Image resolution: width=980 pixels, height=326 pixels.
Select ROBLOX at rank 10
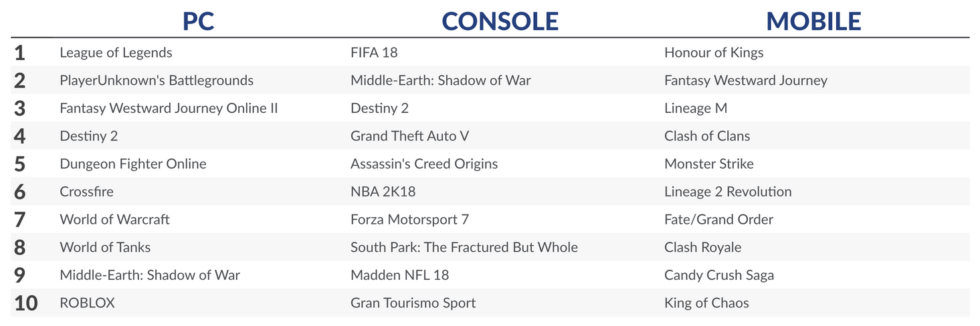[87, 303]
